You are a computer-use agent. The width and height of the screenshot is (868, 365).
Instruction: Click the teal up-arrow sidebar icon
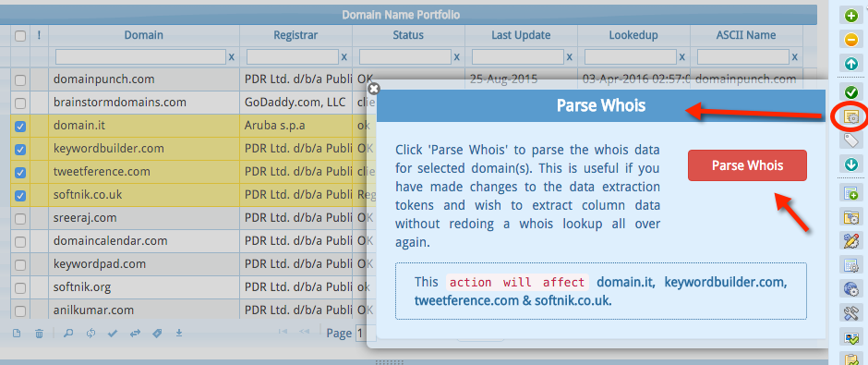pos(850,64)
